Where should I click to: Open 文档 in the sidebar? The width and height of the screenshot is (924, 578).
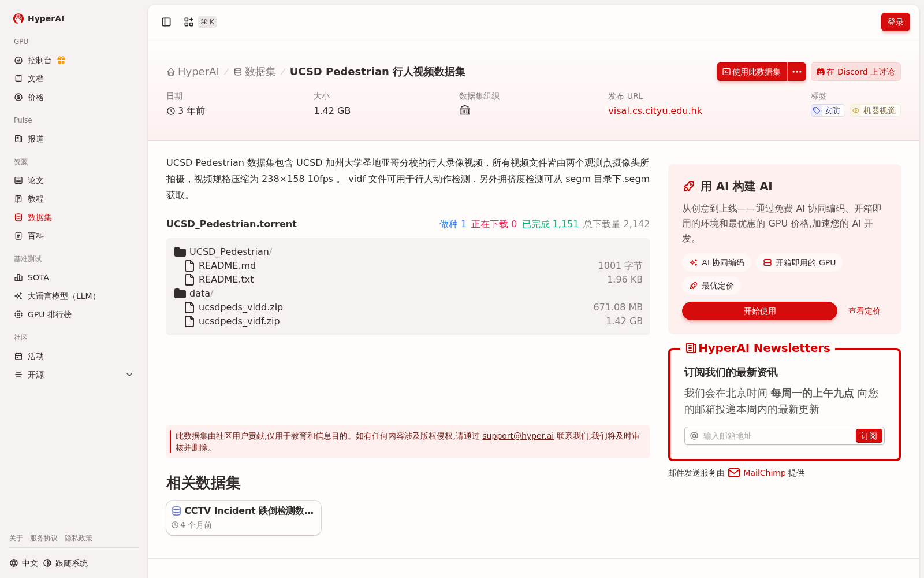pos(36,79)
